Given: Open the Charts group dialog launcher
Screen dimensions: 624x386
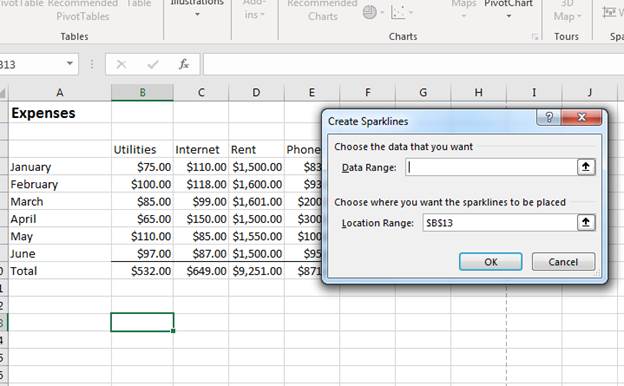Looking at the screenshot, I should click(x=534, y=37).
